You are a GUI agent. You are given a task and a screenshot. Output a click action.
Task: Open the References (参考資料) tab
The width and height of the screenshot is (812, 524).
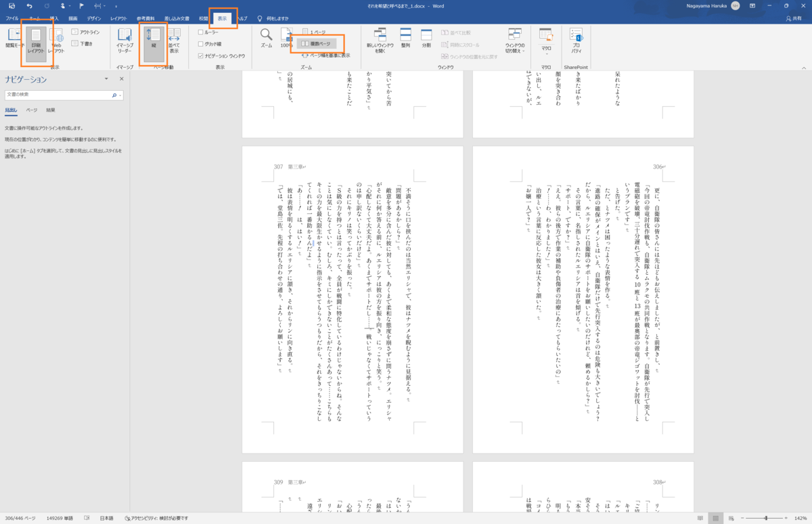[145, 18]
